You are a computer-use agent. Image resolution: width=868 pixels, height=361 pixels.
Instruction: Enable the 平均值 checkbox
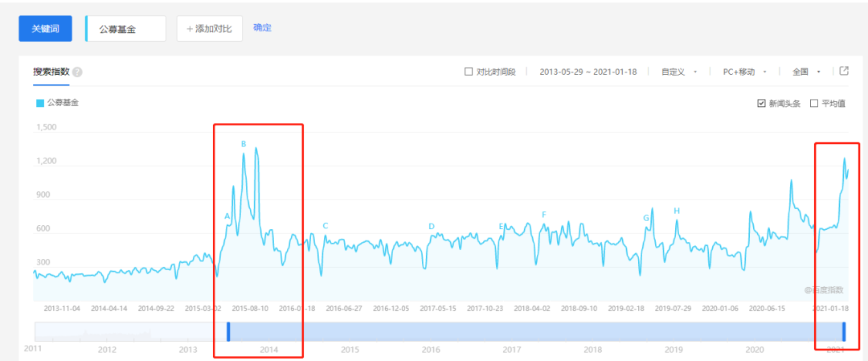point(814,104)
